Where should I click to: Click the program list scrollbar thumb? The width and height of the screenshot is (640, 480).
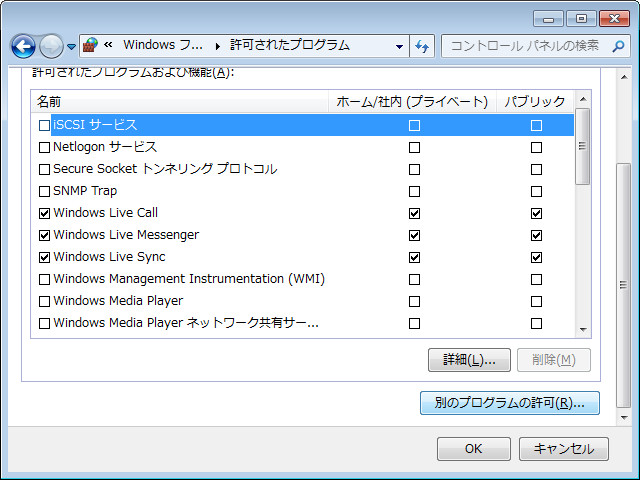583,147
